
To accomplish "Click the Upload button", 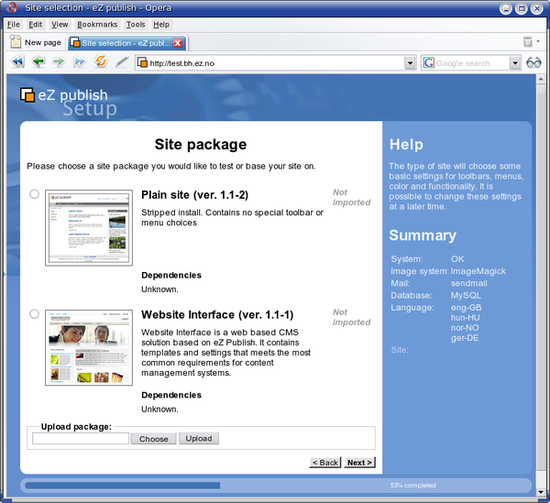I will pos(199,438).
